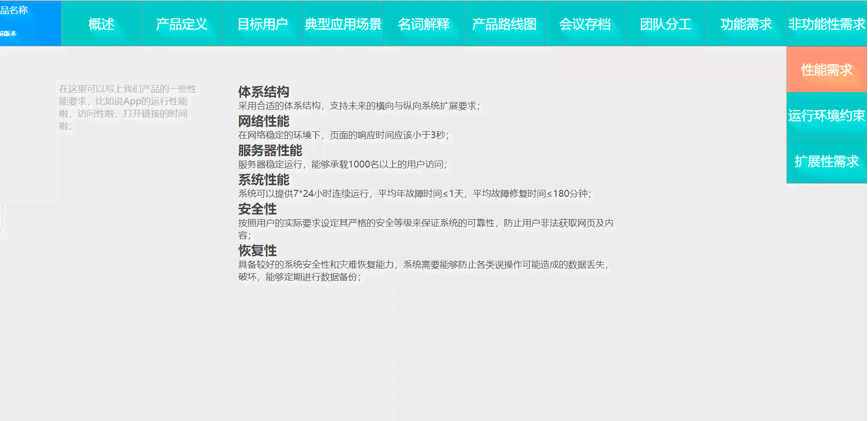Click the text about 7*24小时连续运行

(x=415, y=194)
